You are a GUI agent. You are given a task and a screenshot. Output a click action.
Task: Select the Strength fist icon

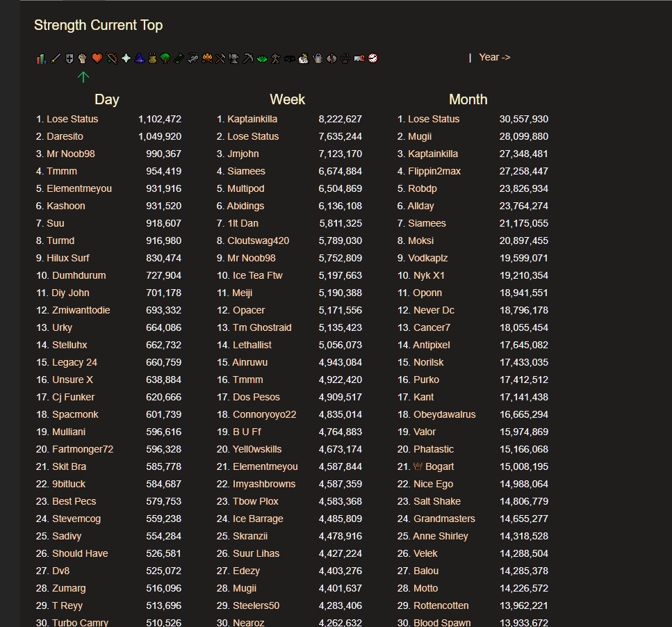(x=83, y=58)
